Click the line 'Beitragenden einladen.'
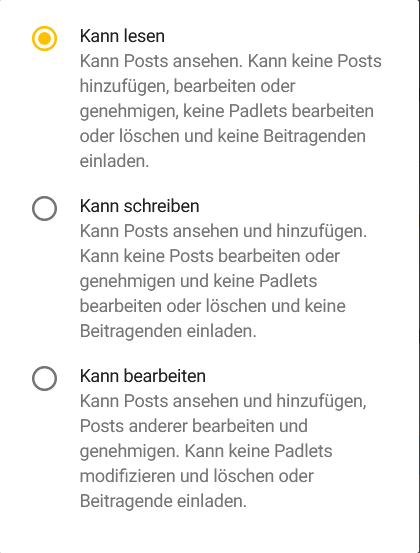Screen dimensions: 420x553 click(168, 331)
